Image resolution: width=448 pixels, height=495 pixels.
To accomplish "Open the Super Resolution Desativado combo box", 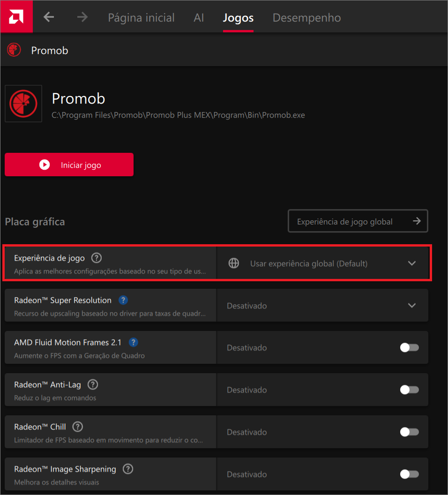I will pos(323,305).
